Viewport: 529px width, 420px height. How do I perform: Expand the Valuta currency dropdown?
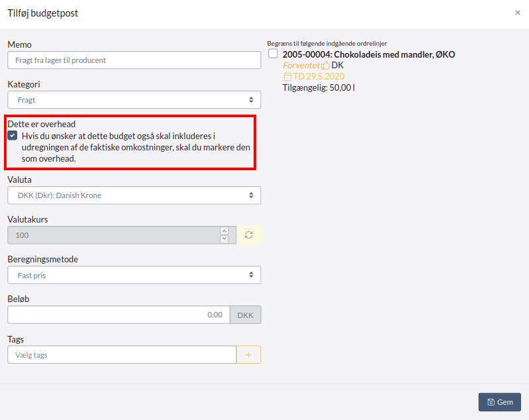coord(134,195)
